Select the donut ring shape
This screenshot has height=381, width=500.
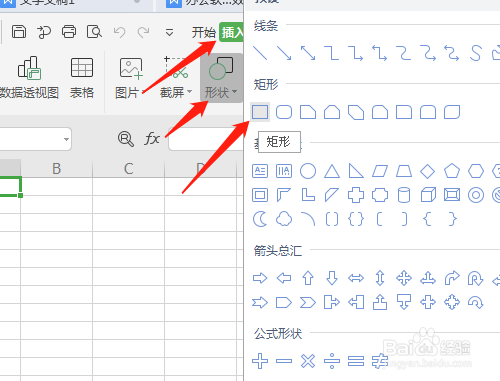tap(476, 195)
